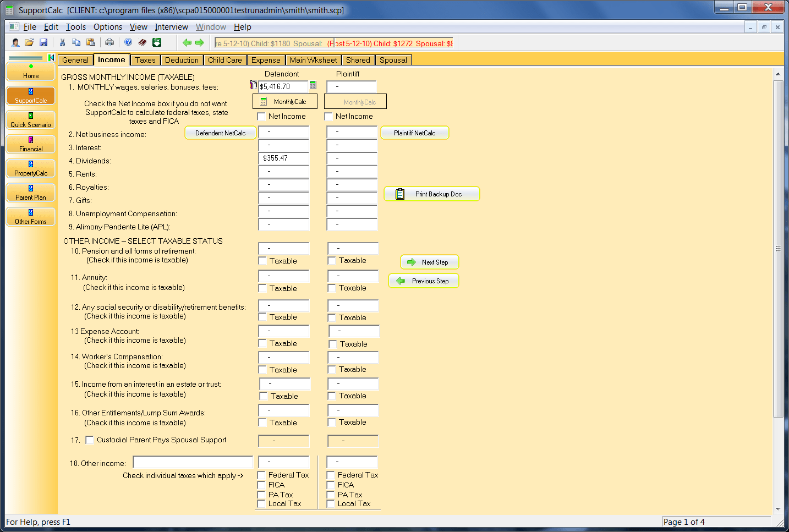Tick Defendant Federal Tax checkbox
The width and height of the screenshot is (789, 532).
pyautogui.click(x=262, y=475)
